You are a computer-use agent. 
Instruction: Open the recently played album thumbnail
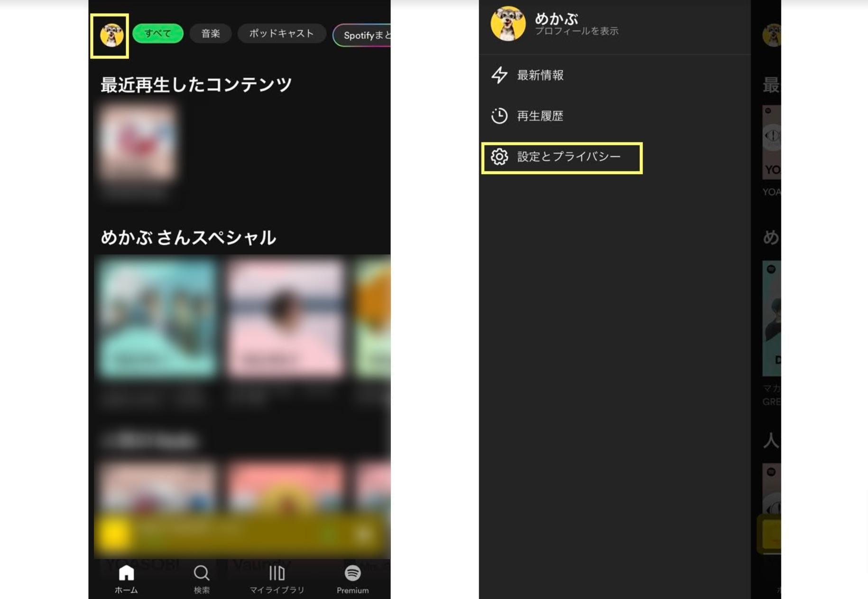[x=138, y=143]
